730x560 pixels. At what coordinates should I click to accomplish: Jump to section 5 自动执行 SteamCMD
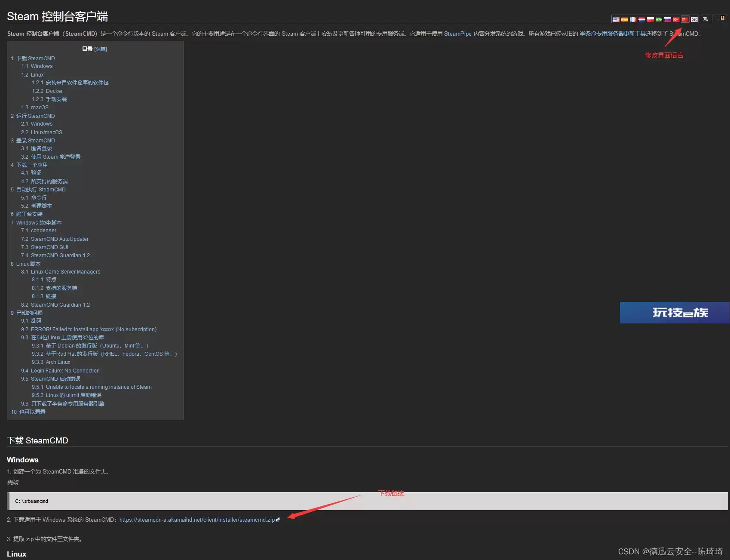pos(38,190)
